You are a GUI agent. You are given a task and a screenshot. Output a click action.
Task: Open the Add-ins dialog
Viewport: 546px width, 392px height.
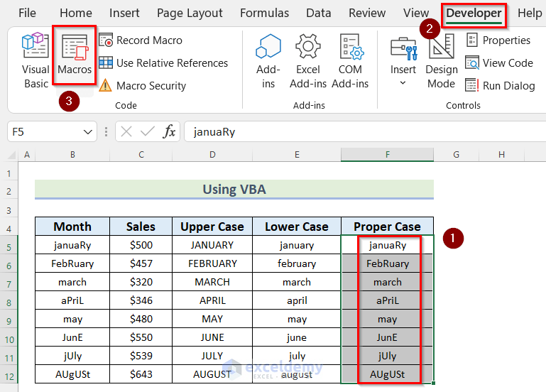[x=268, y=61]
